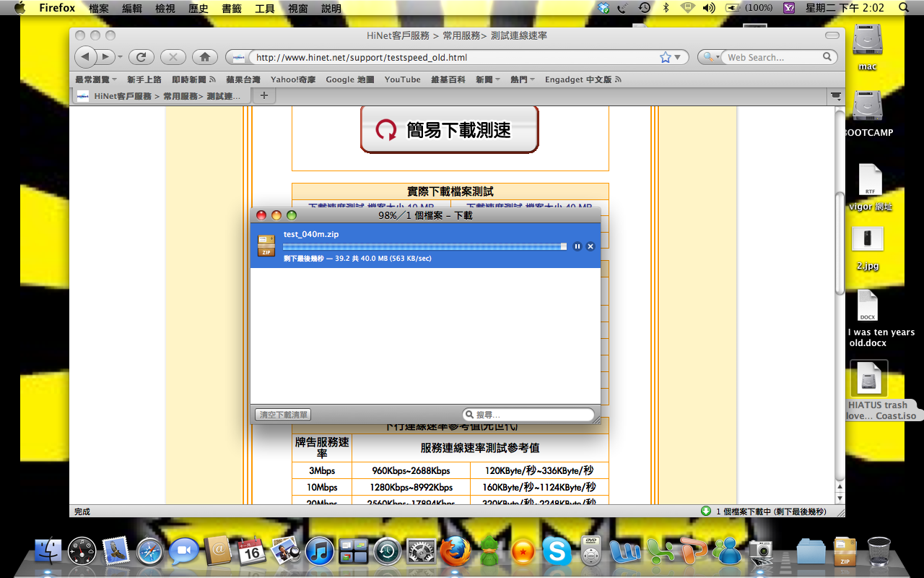924x578 pixels.
Task: Launch Skype from the Dock
Action: coord(557,551)
